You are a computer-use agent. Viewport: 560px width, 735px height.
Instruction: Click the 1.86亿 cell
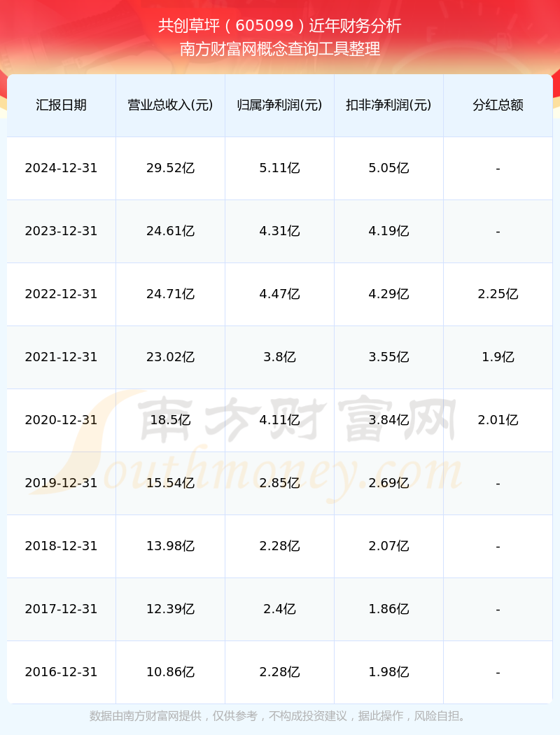pyautogui.click(x=389, y=609)
